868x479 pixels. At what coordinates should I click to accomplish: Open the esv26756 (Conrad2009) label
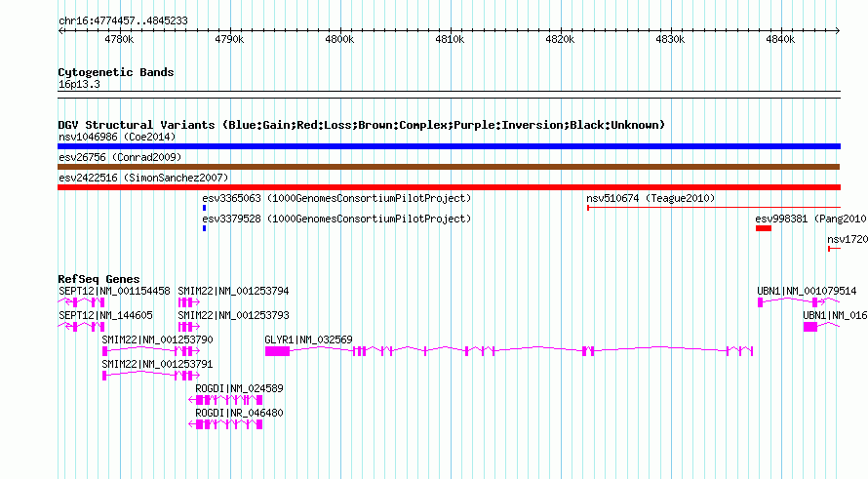tap(120, 157)
